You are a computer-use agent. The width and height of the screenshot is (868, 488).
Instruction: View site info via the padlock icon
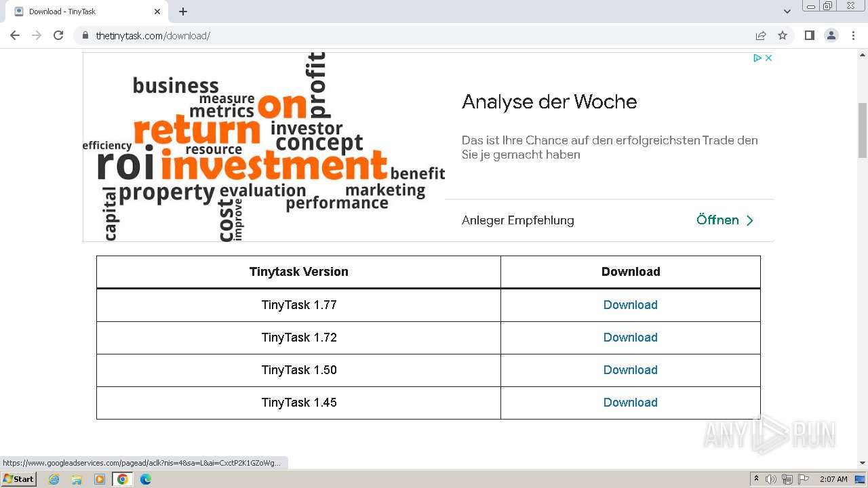[85, 35]
